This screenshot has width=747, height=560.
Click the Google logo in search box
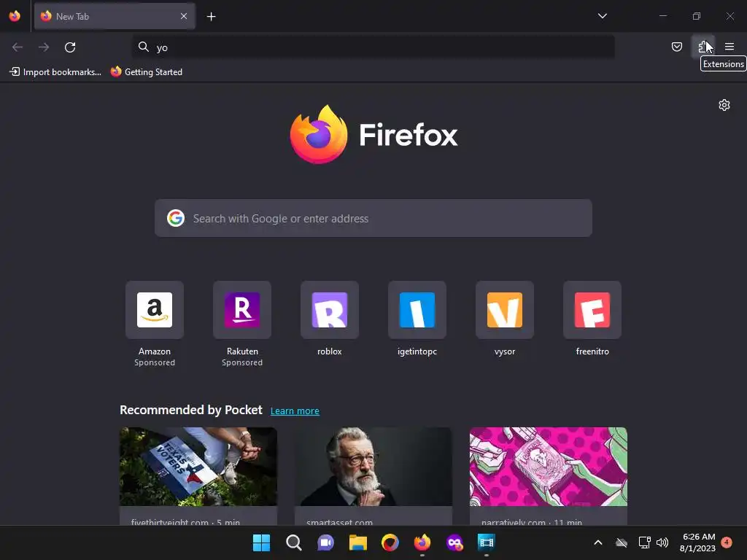(x=176, y=218)
